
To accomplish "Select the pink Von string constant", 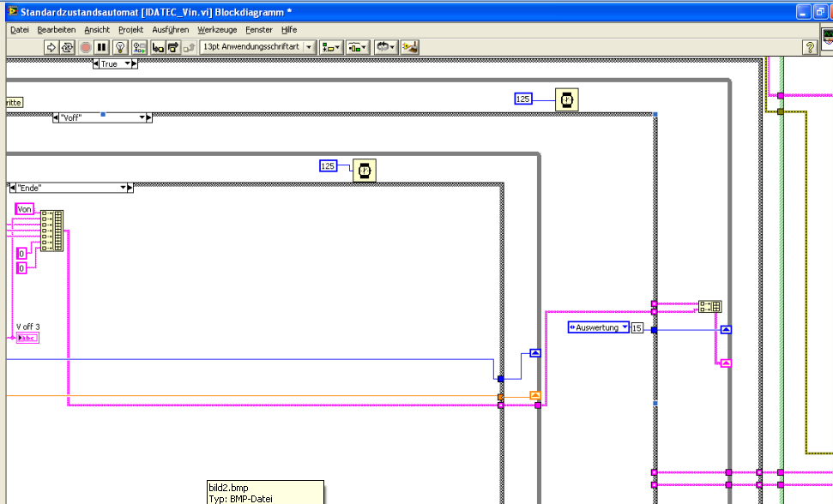I will pyautogui.click(x=24, y=209).
